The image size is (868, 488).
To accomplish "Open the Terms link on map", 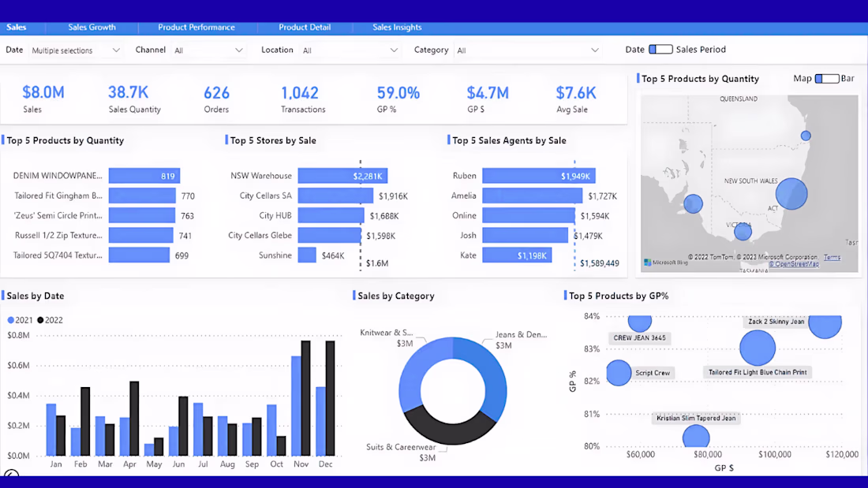I will (832, 257).
